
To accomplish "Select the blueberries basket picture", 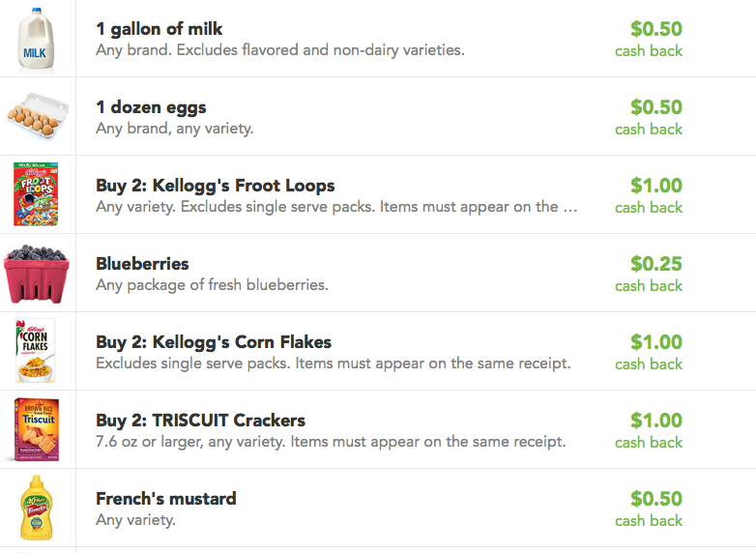I will [x=37, y=274].
